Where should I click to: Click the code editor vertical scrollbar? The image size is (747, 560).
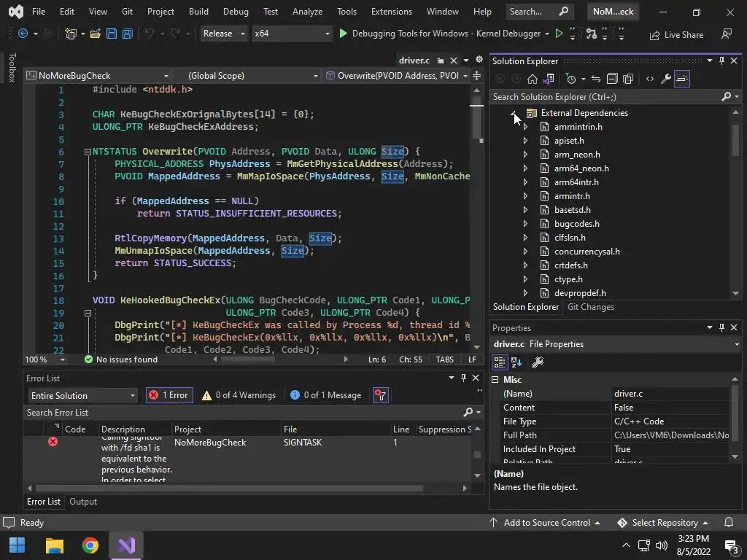pyautogui.click(x=477, y=119)
